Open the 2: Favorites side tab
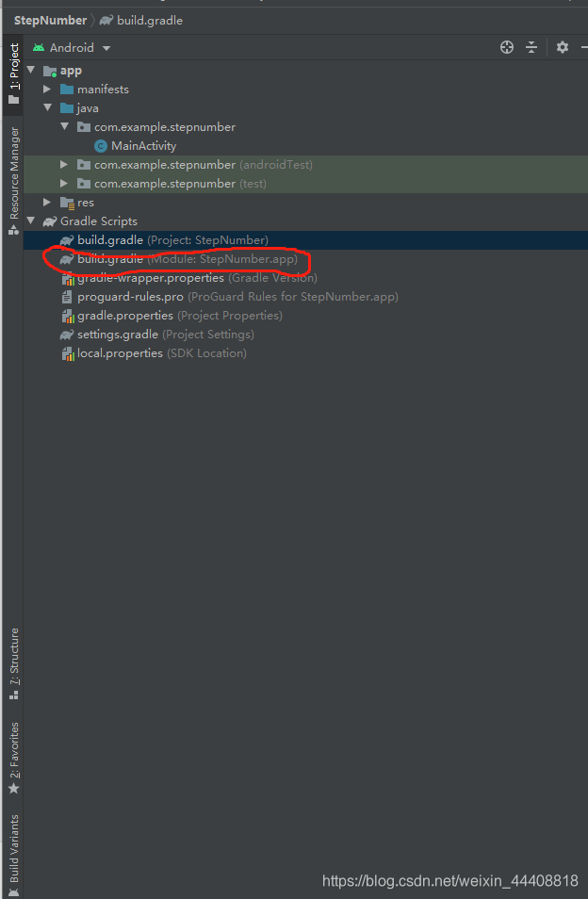This screenshot has width=588, height=899. (x=14, y=758)
